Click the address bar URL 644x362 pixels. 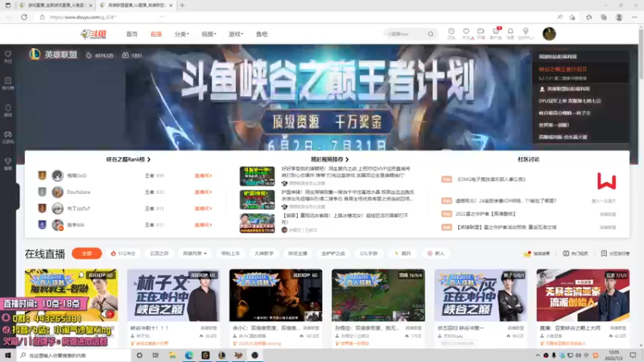[83, 17]
